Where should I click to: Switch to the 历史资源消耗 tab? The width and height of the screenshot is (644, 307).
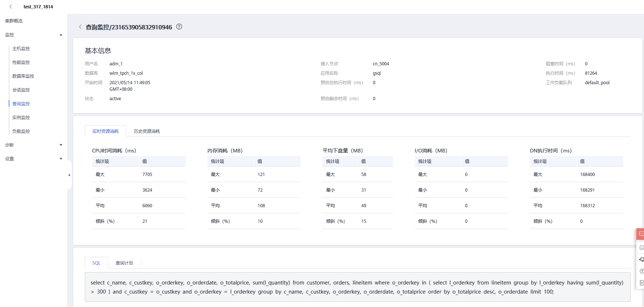(x=147, y=131)
